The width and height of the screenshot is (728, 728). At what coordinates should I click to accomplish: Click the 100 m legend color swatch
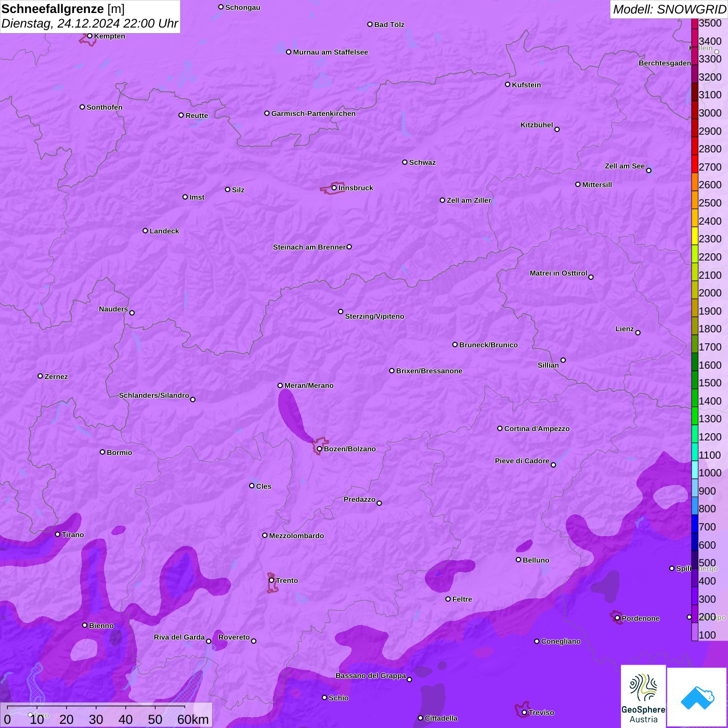[x=695, y=632]
